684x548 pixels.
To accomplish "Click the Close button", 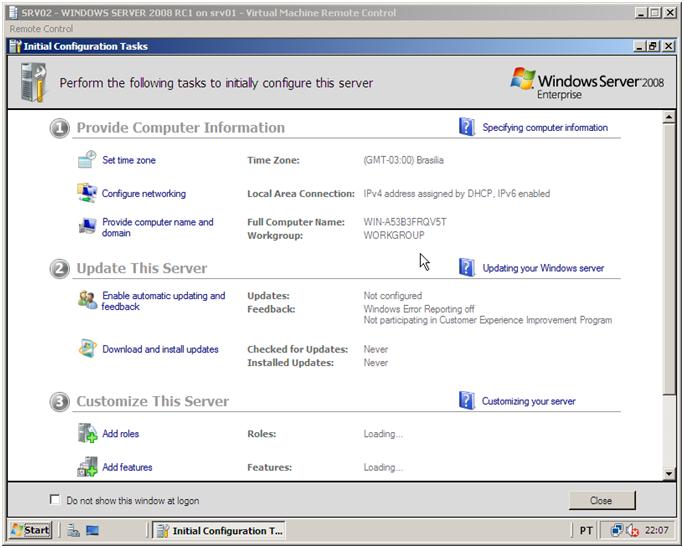I will tap(602, 500).
